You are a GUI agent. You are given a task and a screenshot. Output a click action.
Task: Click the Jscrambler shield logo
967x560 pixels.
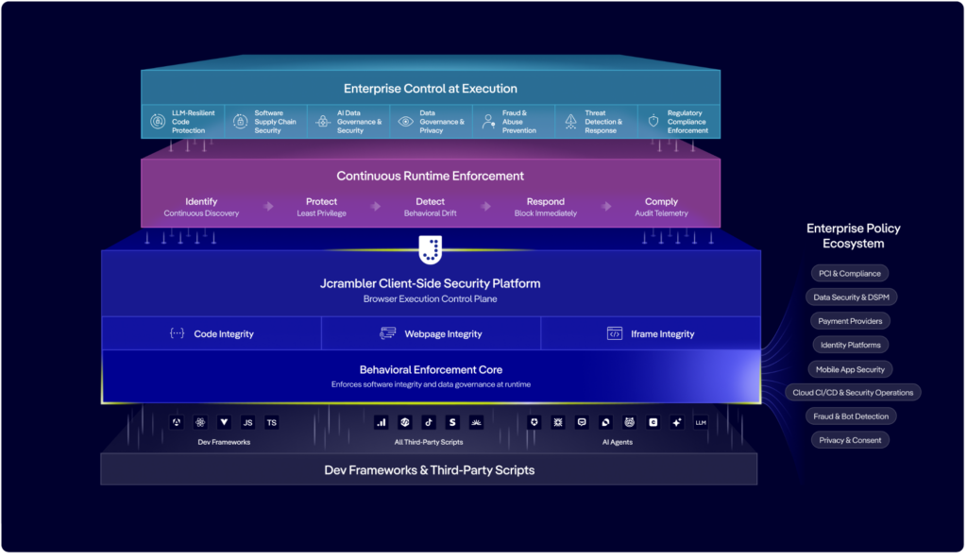point(431,249)
